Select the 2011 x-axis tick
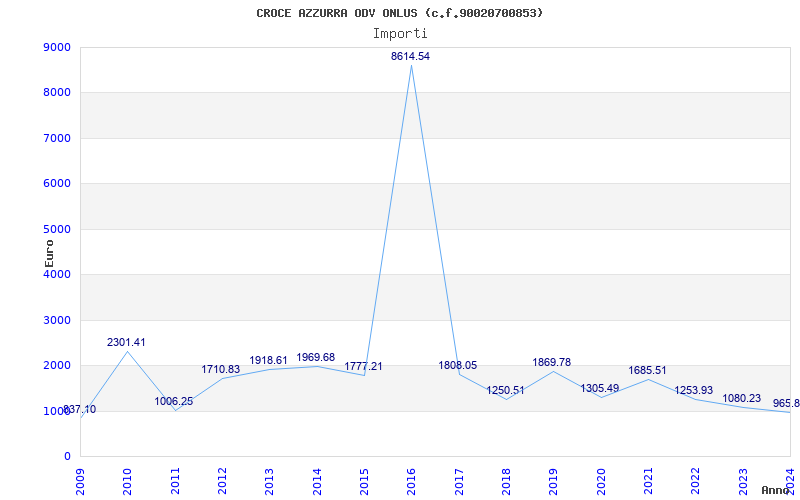 (x=175, y=482)
